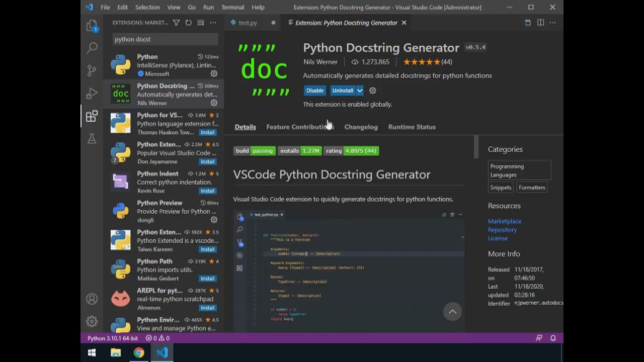Open the Run and Debug view
The height and width of the screenshot is (362, 644).
coord(92,93)
